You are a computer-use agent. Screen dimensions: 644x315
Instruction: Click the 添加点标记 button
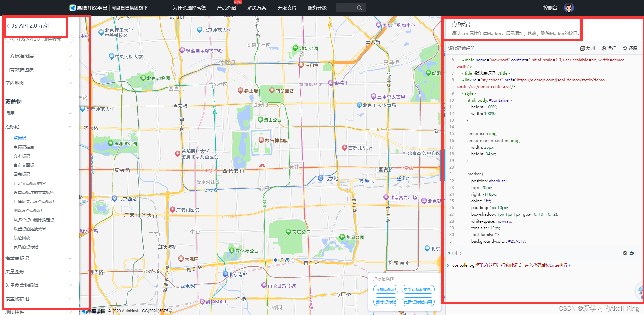385,289
